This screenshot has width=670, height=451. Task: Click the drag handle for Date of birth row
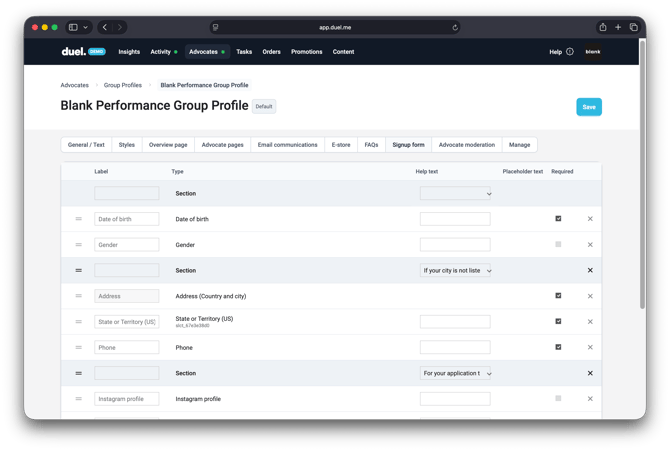(x=79, y=219)
